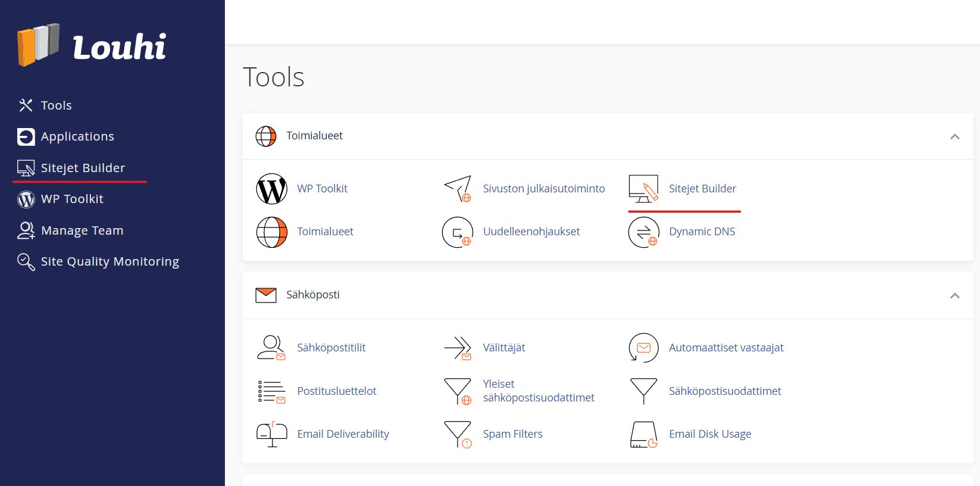
Task: Click the Uudelleenohjaukset redirect icon
Action: coord(458,232)
